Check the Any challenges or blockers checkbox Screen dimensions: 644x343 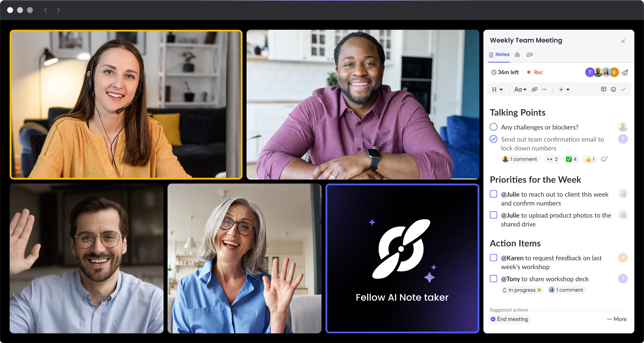(x=493, y=127)
